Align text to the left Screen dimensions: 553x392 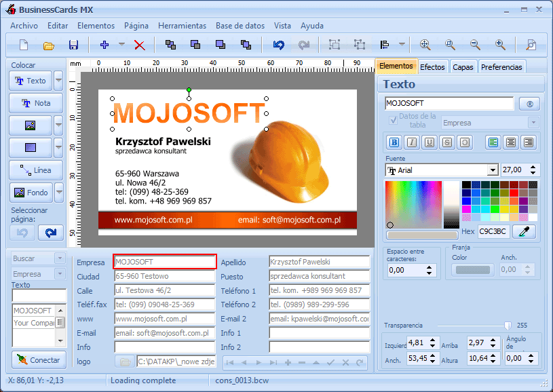pyautogui.click(x=493, y=142)
